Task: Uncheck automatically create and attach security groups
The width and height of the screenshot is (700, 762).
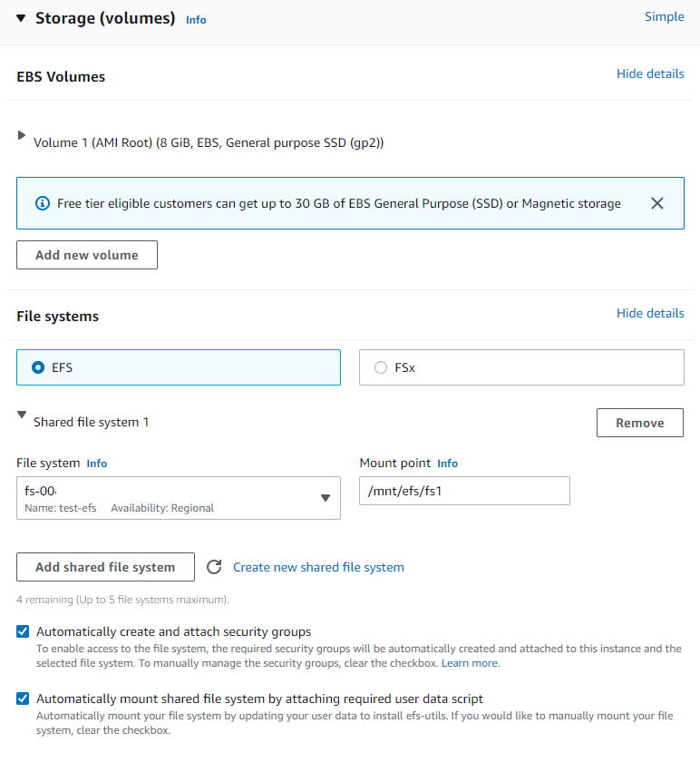Action: [22, 631]
